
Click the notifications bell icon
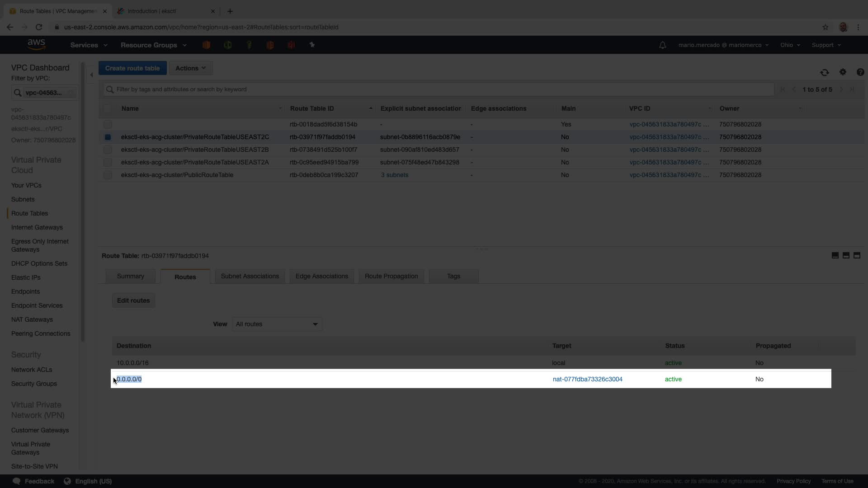tap(662, 45)
